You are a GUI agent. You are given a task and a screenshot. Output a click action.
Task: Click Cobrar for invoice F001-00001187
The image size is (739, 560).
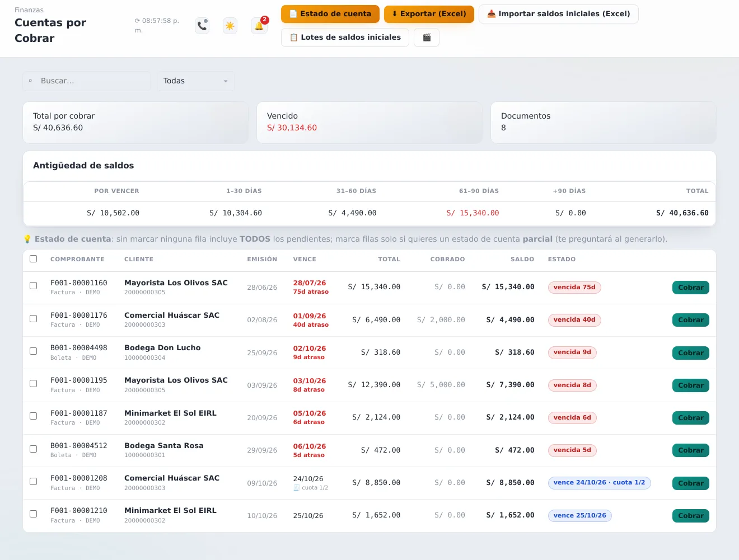coord(690,418)
